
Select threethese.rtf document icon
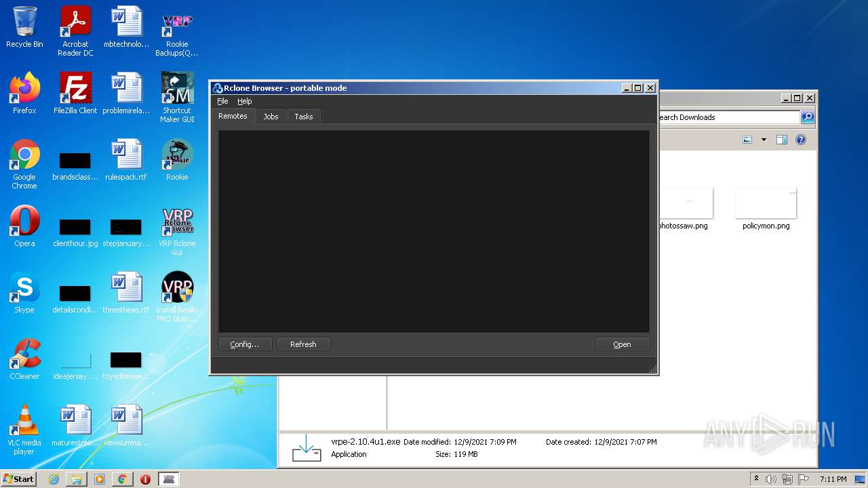(126, 293)
